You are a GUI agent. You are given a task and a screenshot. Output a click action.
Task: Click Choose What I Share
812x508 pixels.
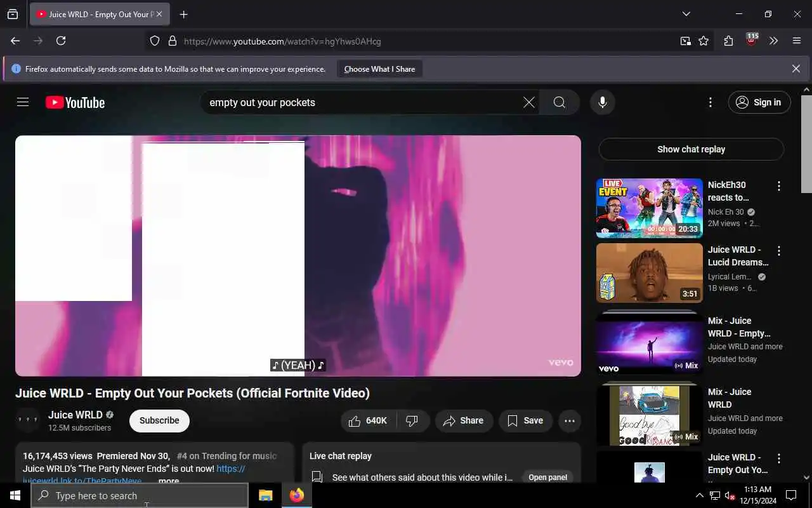click(379, 69)
